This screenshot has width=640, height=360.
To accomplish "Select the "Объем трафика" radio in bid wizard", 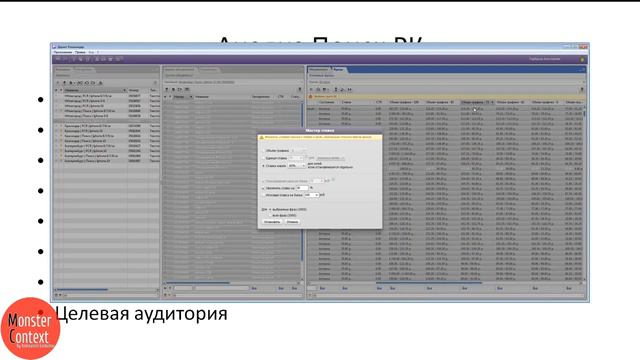I will point(264,151).
